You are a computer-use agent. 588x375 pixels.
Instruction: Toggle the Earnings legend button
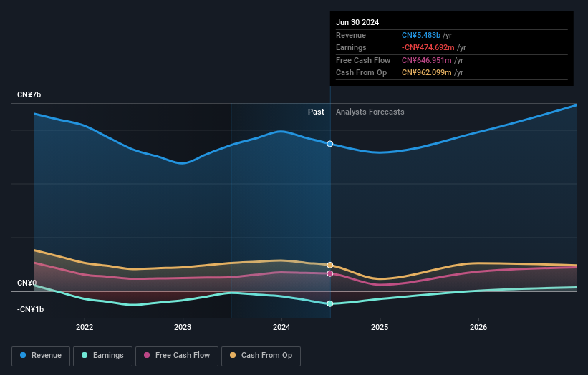(x=102, y=356)
